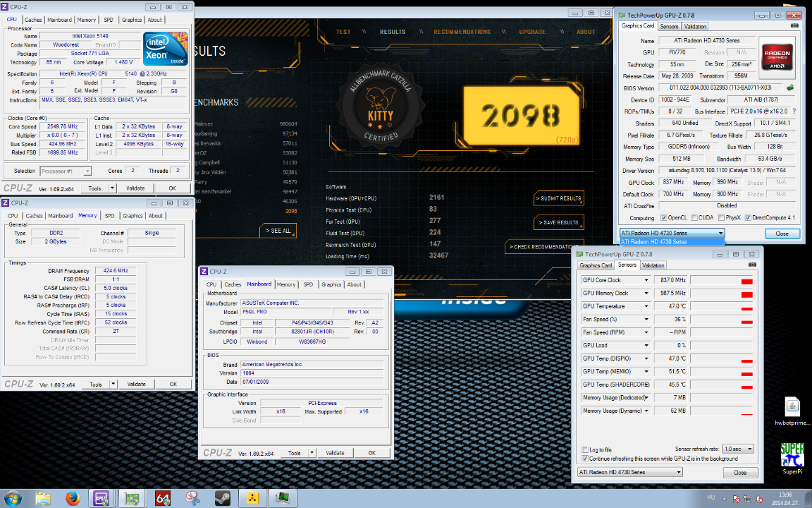
Task: Click the Intel Xeon inside logo in CPU-Z
Action: point(165,49)
